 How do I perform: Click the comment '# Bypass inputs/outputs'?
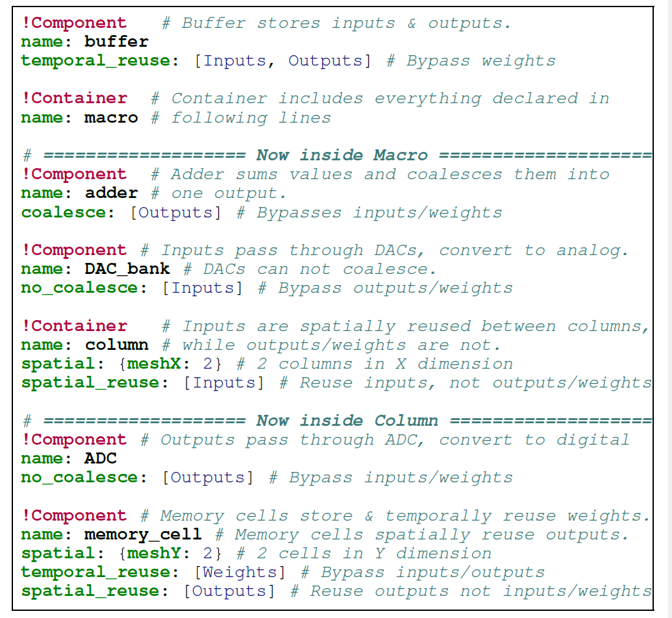click(423, 572)
